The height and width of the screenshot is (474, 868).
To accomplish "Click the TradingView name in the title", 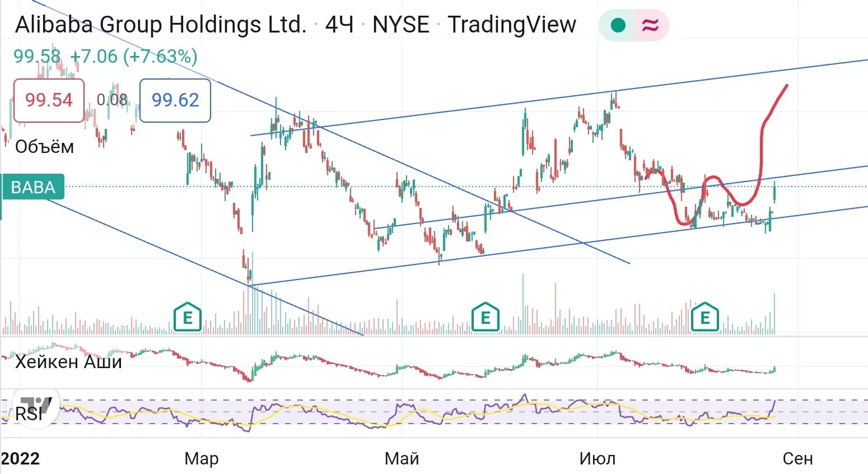I will click(512, 25).
